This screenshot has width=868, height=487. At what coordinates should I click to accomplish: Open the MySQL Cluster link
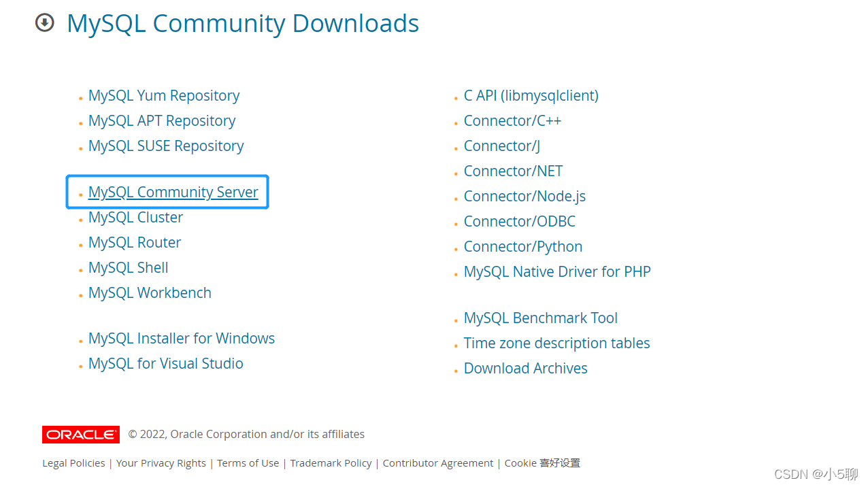135,218
